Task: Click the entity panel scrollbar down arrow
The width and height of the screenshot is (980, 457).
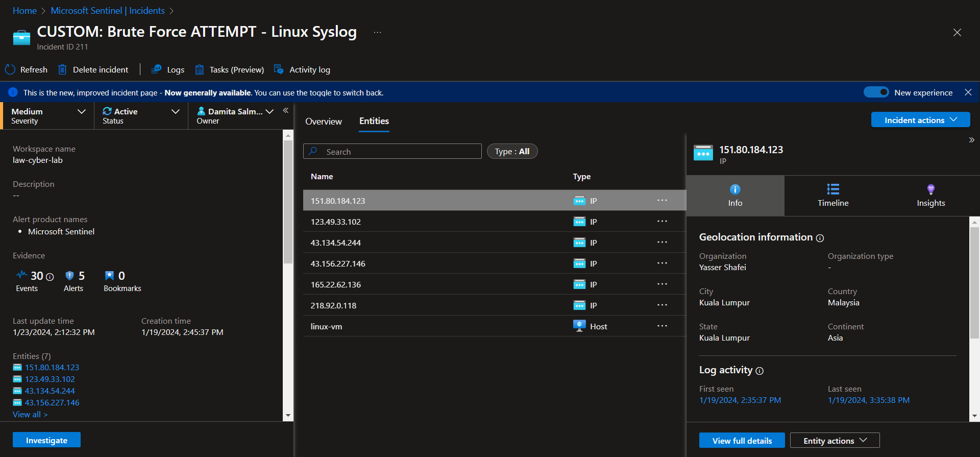Action: [974, 416]
